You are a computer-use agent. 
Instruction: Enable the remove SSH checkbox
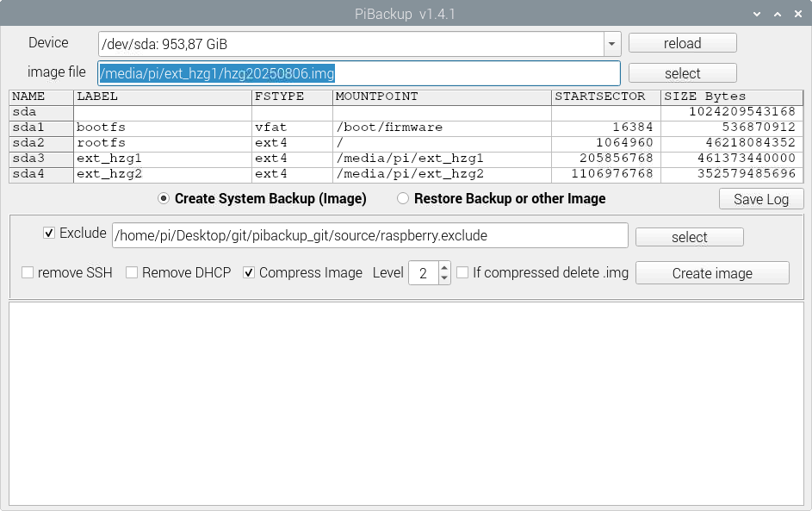tap(28, 272)
